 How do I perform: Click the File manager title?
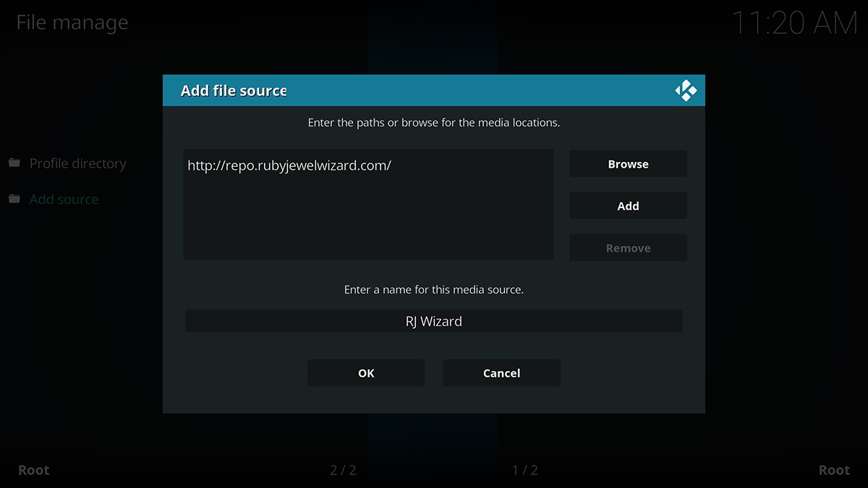coord(72,22)
